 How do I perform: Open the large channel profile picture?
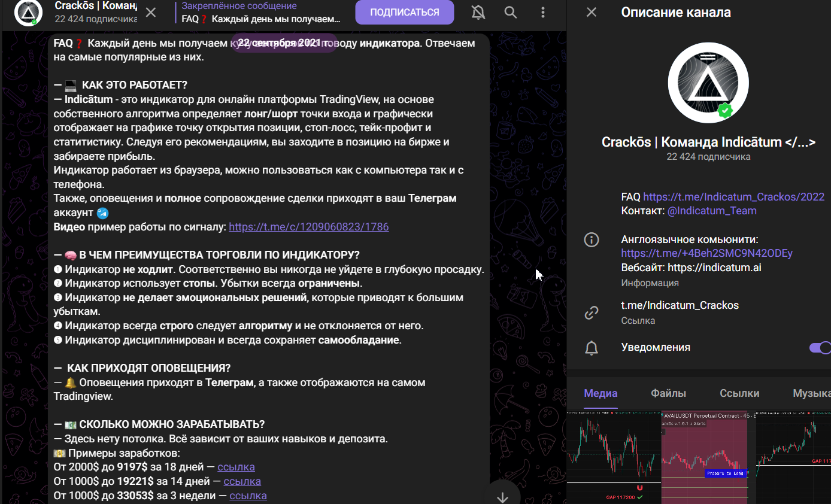[x=708, y=83]
